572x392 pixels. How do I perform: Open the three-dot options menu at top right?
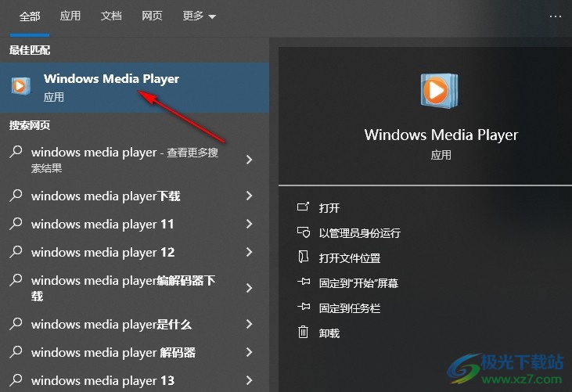pyautogui.click(x=556, y=16)
